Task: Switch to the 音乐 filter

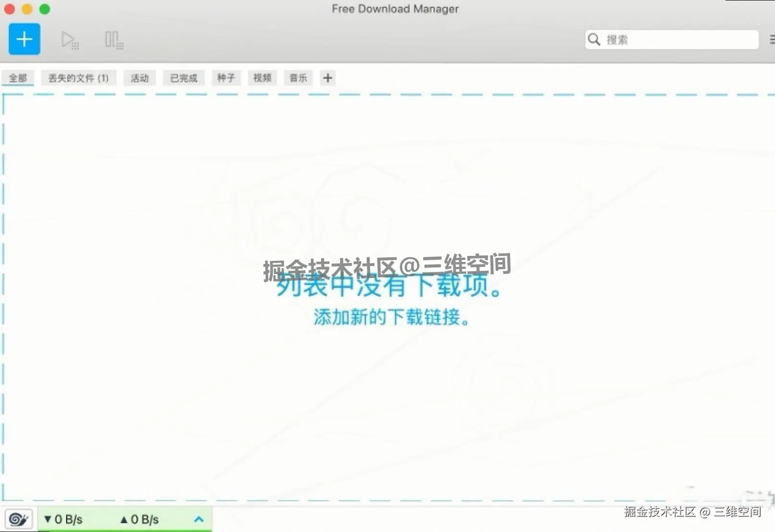Action: click(x=297, y=78)
